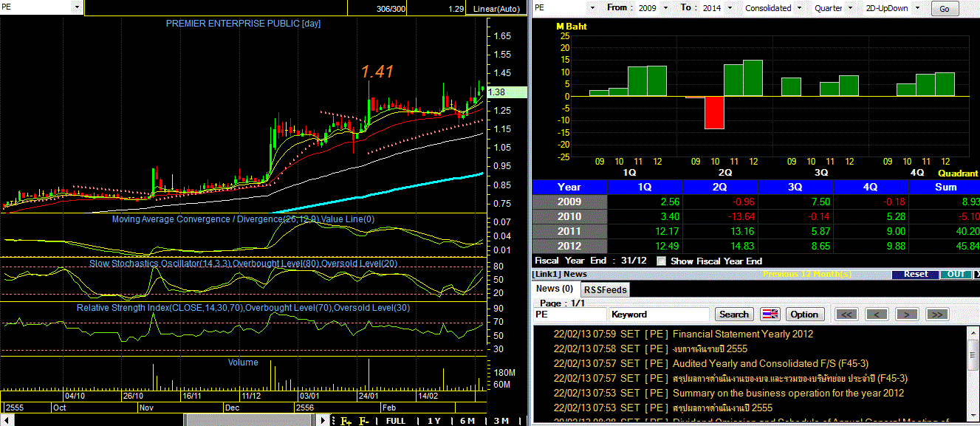Click the PREMIER ENTERPRISE PUBLIC [day] chart title
Screen dimensions: 980x426
(243, 24)
